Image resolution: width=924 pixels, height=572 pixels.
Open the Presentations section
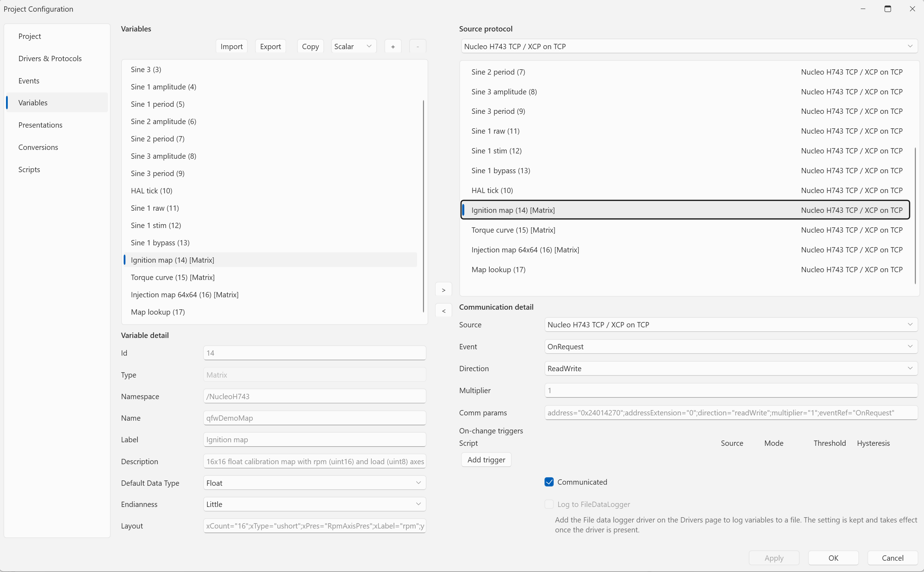tap(57, 125)
